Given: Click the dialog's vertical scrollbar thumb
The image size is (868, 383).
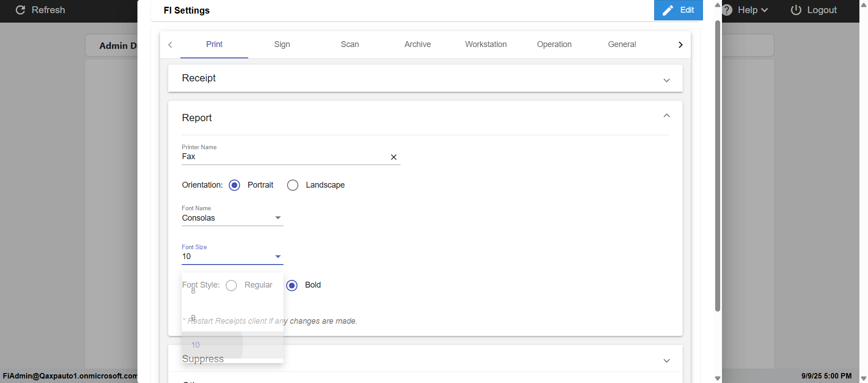Looking at the screenshot, I should 717,165.
